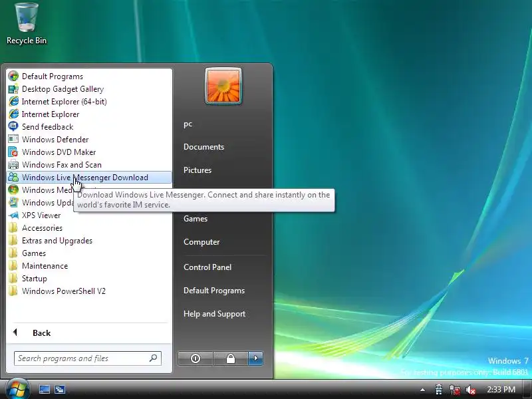Image resolution: width=532 pixels, height=399 pixels.
Task: Click the muted volume speaker tray icon
Action: point(470,390)
